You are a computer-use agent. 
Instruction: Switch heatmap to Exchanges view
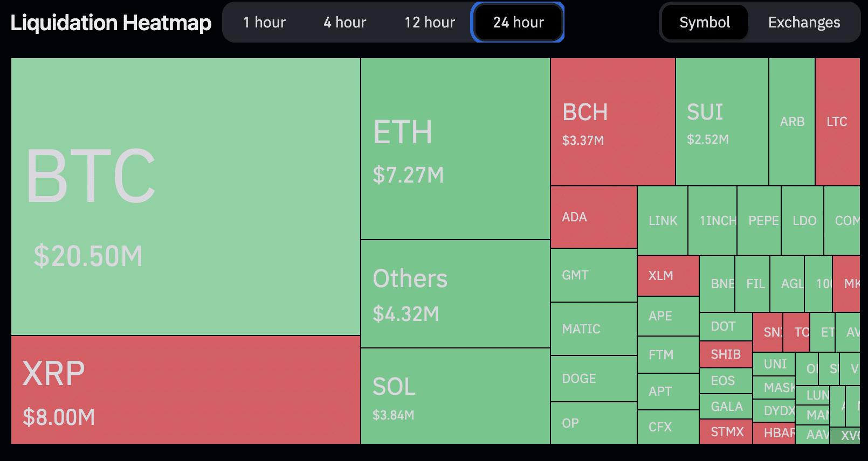click(x=804, y=23)
